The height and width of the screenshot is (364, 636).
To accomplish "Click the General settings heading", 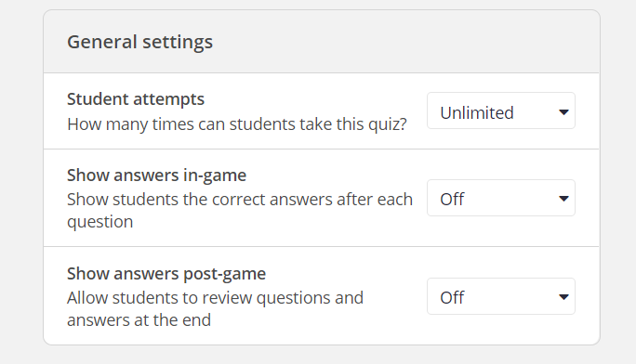I will coord(139,42).
